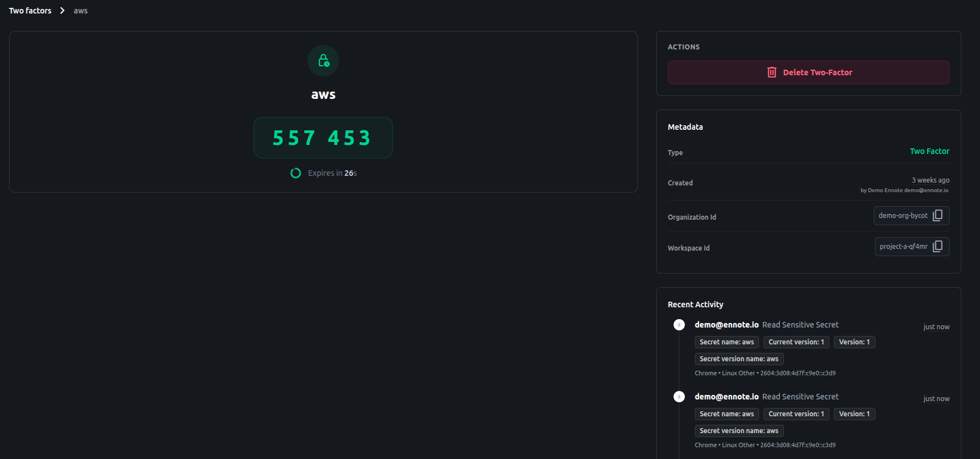Viewport: 980px width, 459px height.
Task: Click the green lock icon above aws
Action: (x=323, y=61)
